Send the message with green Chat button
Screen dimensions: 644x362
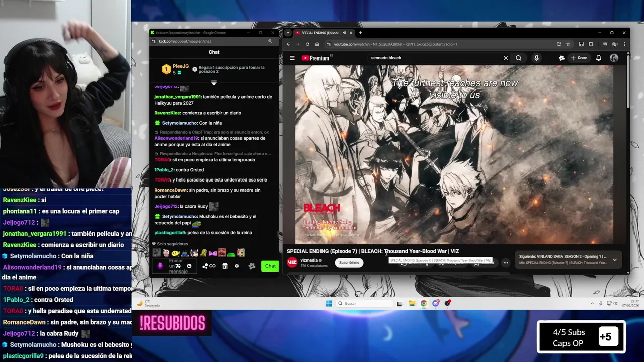[270, 266]
